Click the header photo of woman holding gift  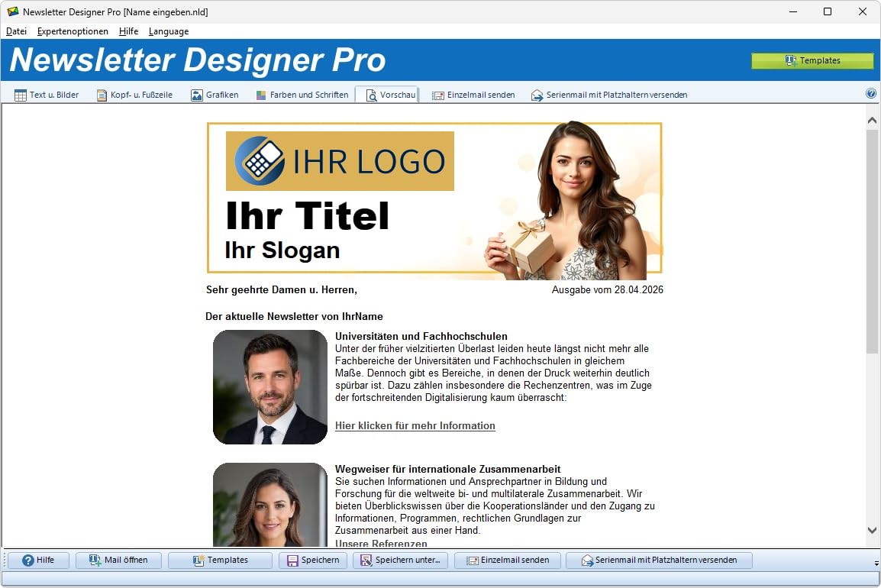coord(566,201)
